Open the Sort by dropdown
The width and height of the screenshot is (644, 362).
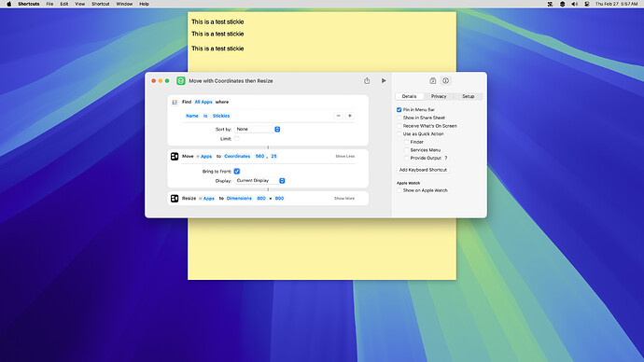[257, 130]
